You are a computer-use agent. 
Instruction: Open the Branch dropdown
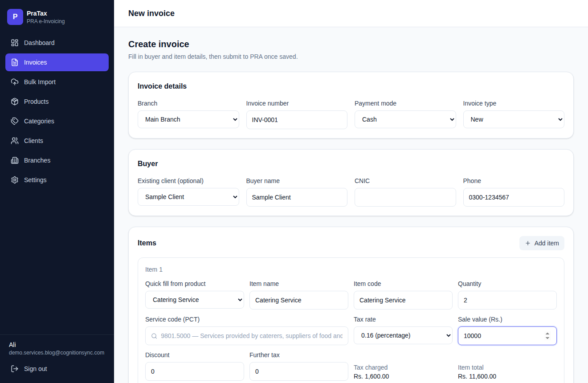pos(188,119)
